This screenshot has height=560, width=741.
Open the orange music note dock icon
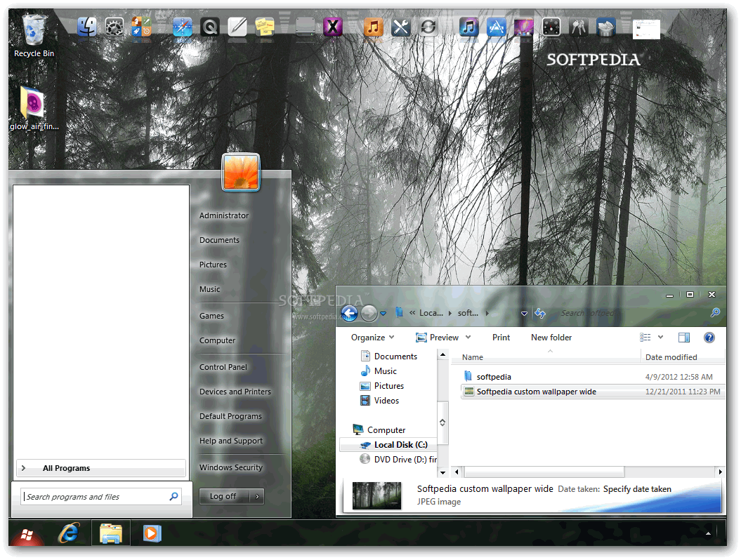click(x=374, y=27)
